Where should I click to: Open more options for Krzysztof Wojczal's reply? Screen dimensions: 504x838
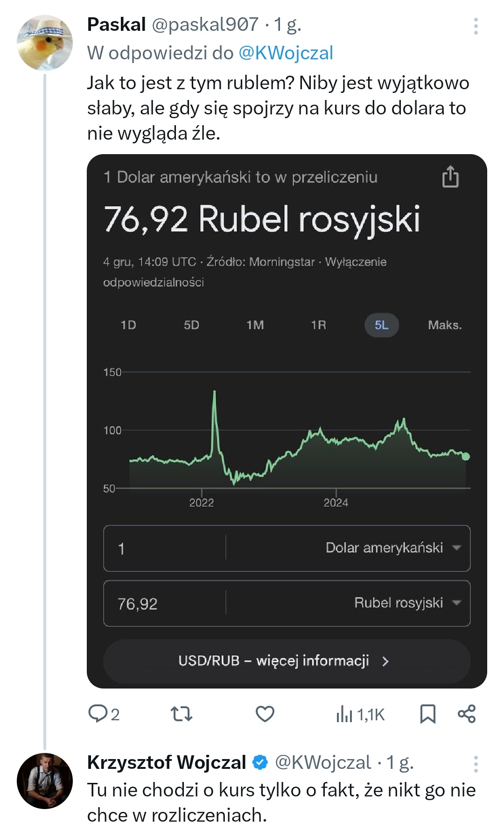476,763
